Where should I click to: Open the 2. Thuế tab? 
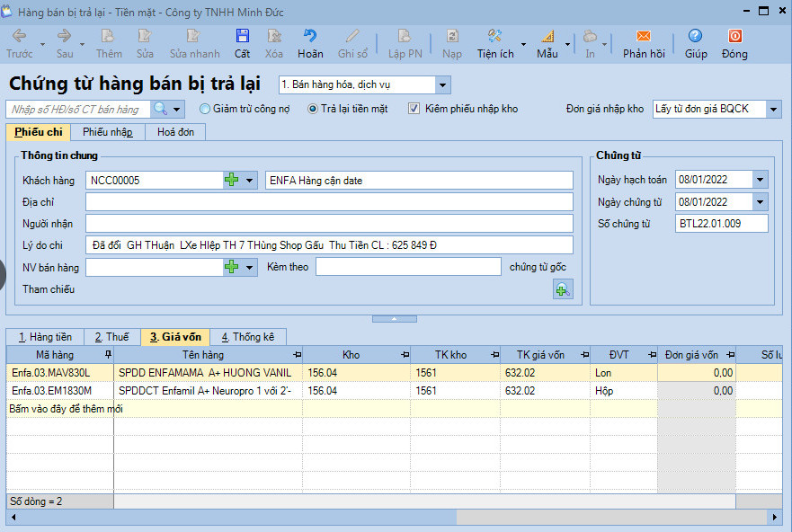tap(112, 337)
